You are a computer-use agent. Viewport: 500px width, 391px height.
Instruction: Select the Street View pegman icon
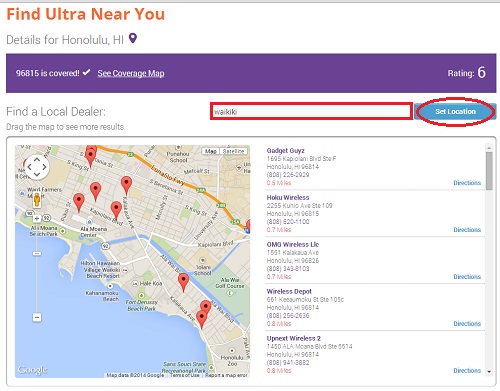(37, 200)
